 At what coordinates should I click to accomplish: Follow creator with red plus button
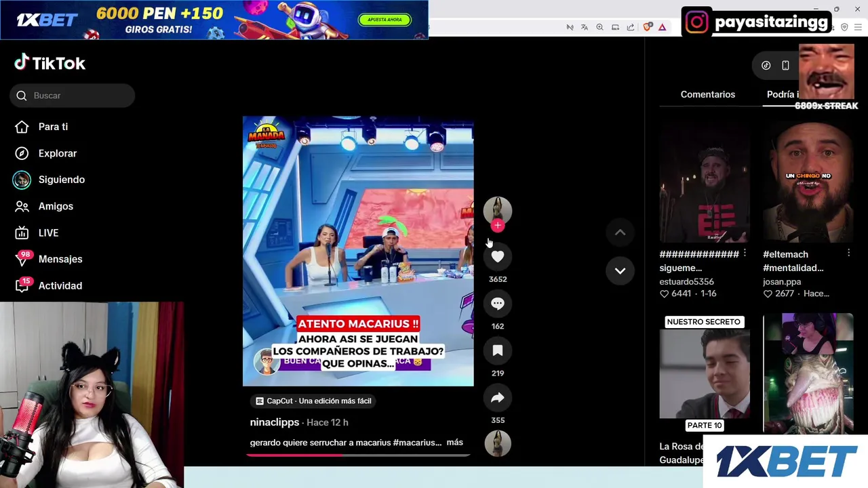coord(498,226)
